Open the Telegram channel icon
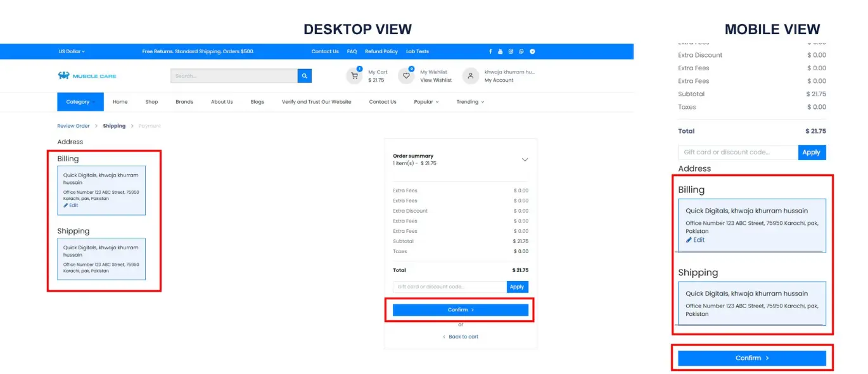868x374 pixels. click(532, 51)
